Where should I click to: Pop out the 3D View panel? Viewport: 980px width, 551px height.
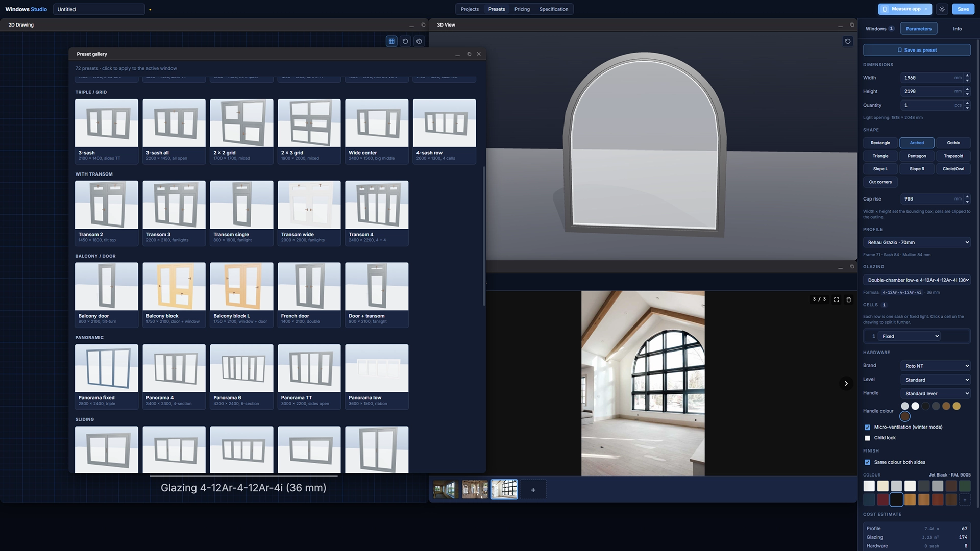(852, 24)
